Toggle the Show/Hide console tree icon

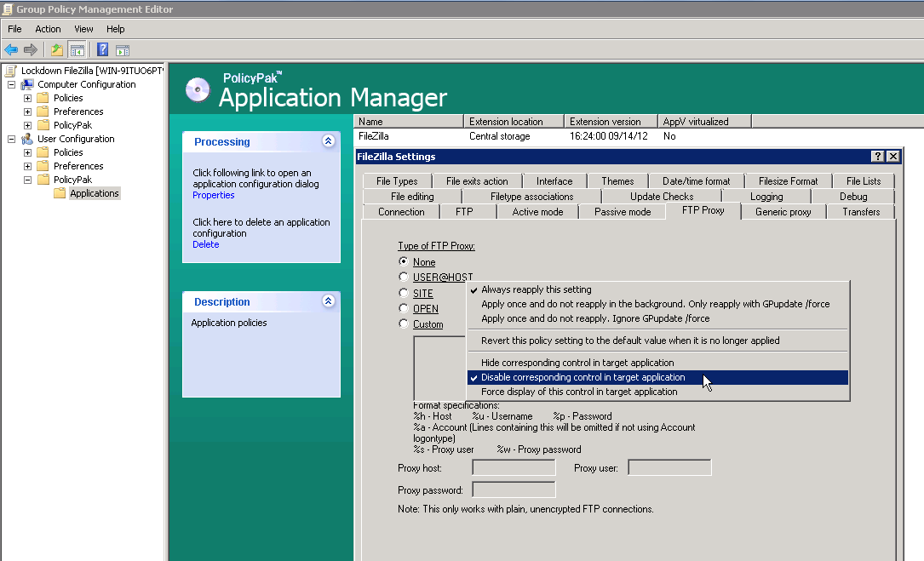[77, 50]
